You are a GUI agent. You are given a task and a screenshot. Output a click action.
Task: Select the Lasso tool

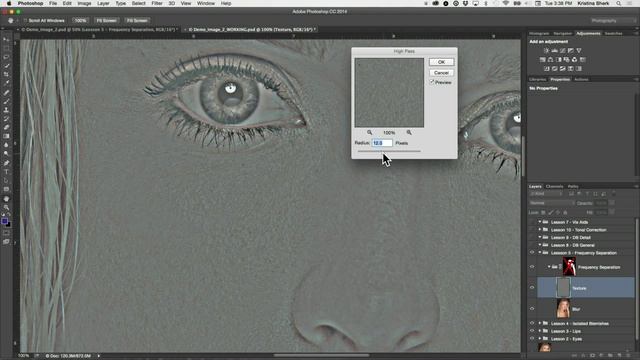6,57
